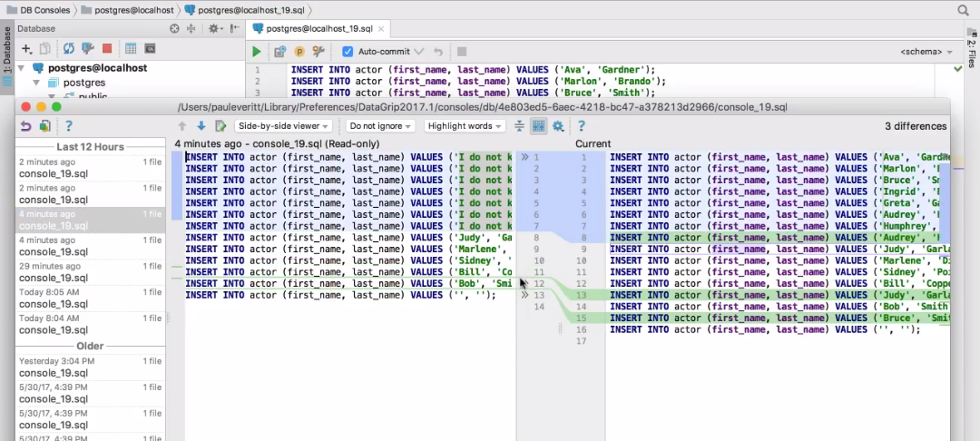Click the highlighted 'Bruce' line 15 in the Current pane
The height and width of the screenshot is (441, 980).
pos(779,318)
